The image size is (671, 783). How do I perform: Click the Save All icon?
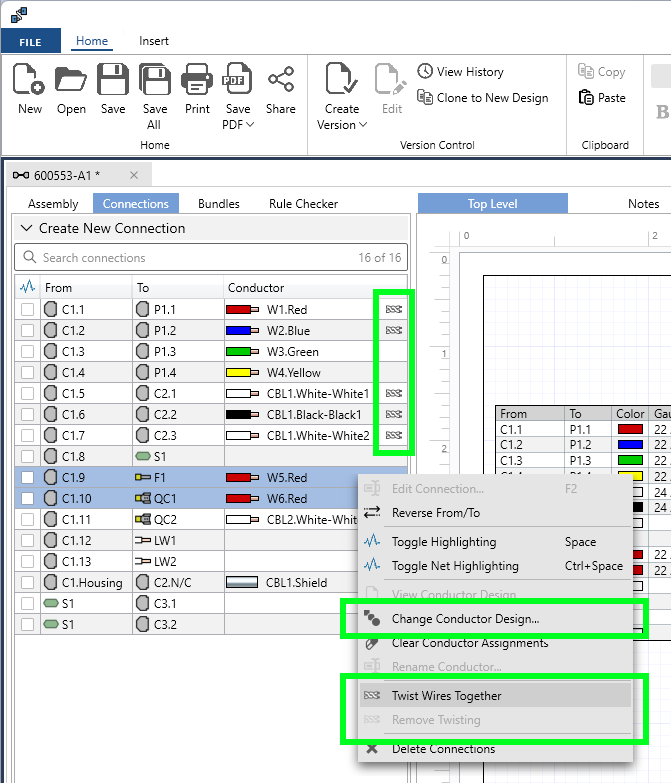click(155, 79)
